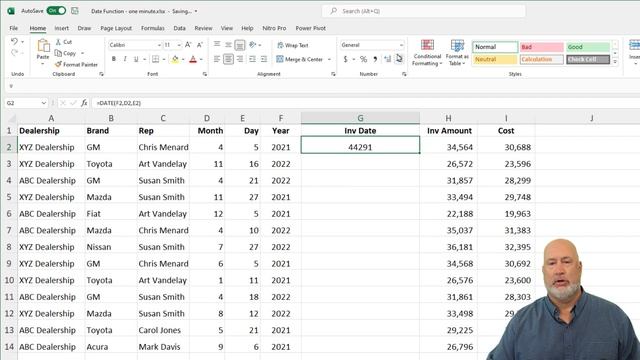Toggle Bold formatting
This screenshot has height=360, width=640.
(x=114, y=59)
